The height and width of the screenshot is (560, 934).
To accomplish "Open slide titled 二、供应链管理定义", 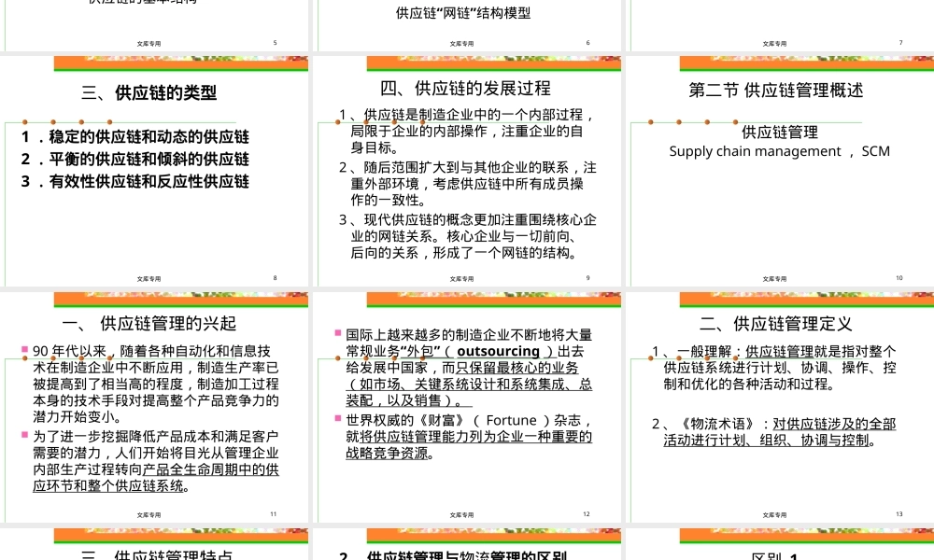I will [780, 407].
